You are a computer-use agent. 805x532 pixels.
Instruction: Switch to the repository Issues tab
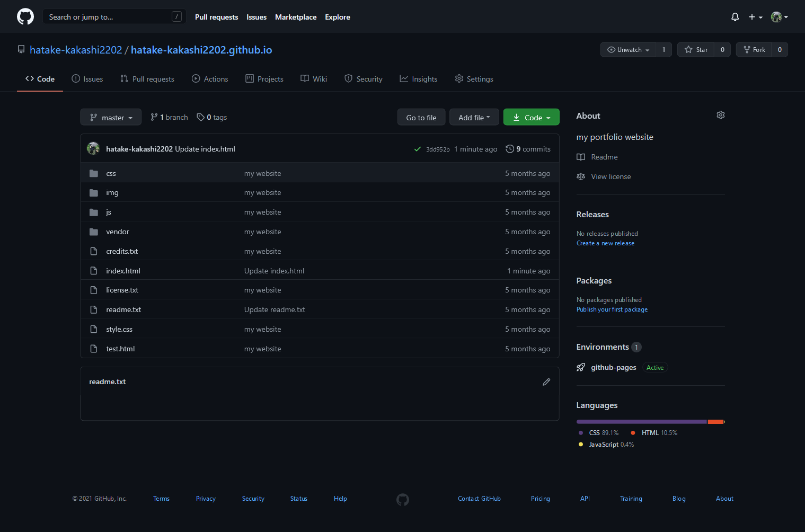(x=87, y=79)
